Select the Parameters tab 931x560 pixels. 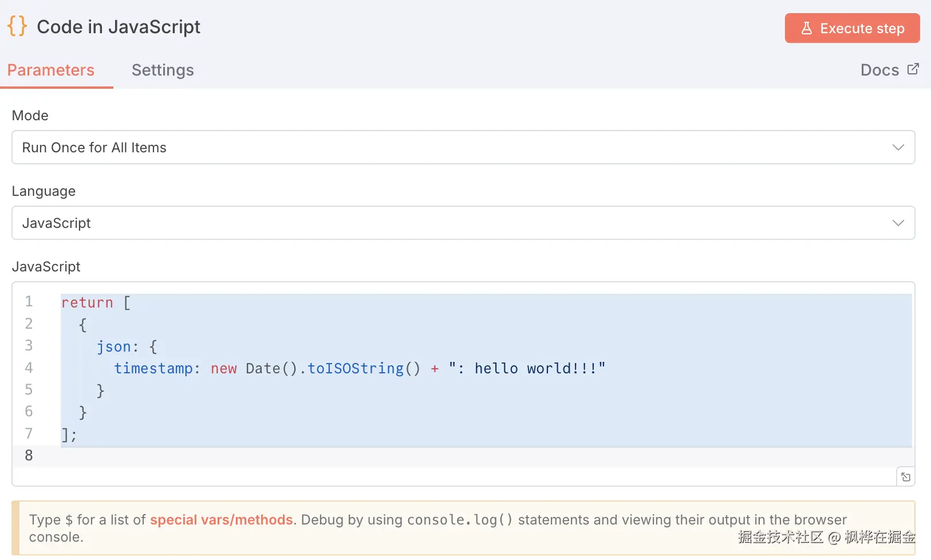pos(51,70)
